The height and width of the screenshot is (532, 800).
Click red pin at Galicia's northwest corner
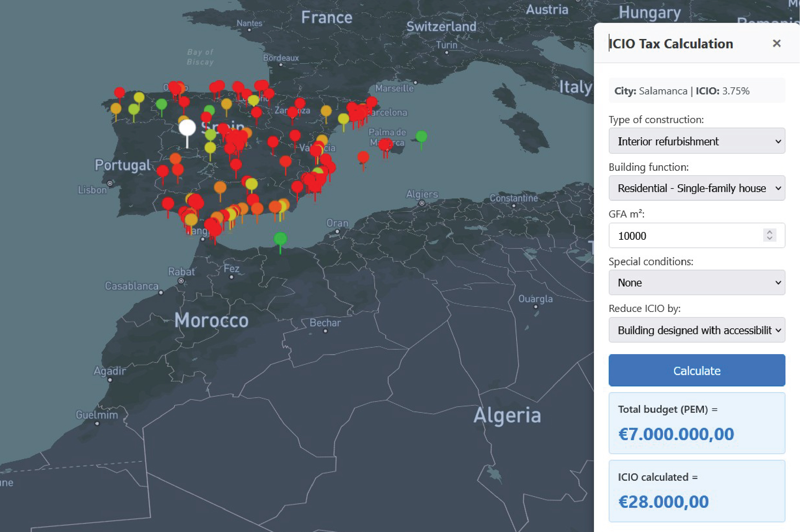(x=120, y=92)
